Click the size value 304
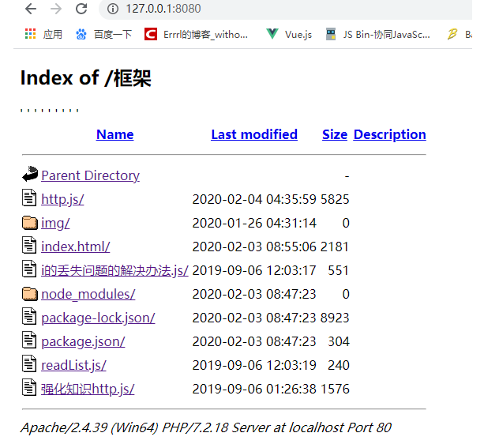Image resolution: width=484 pixels, height=448 pixels. [338, 341]
